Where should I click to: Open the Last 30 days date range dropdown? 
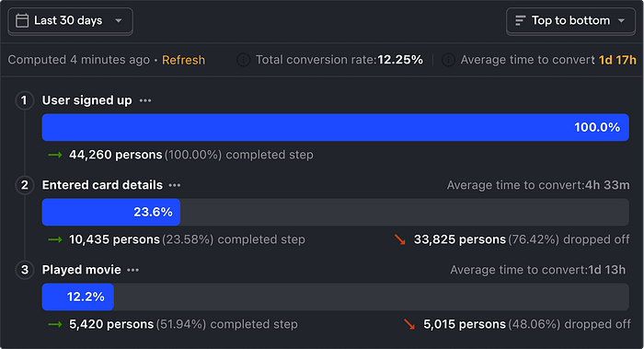pos(70,21)
